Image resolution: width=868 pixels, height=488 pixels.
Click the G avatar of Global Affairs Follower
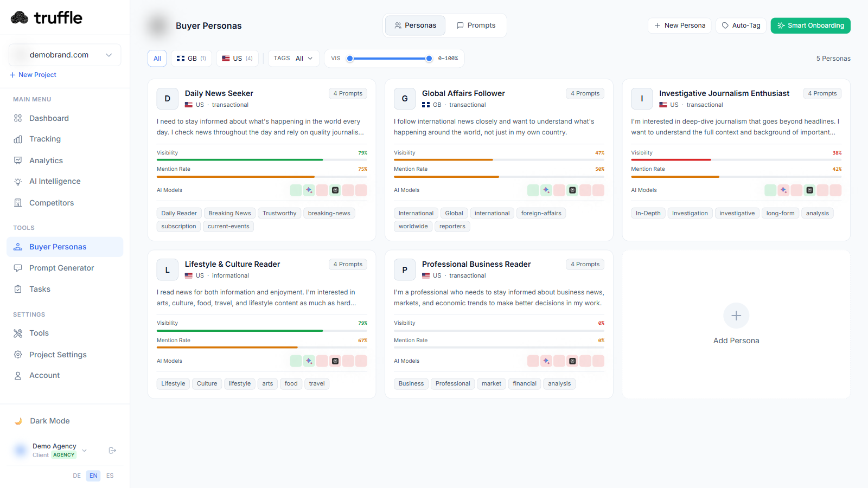tap(405, 99)
